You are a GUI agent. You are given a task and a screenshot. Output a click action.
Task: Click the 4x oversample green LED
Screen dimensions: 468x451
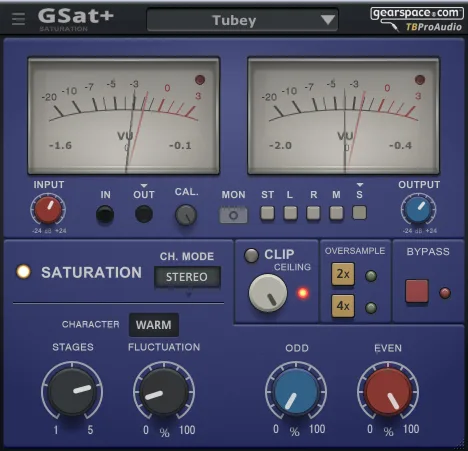(x=371, y=307)
